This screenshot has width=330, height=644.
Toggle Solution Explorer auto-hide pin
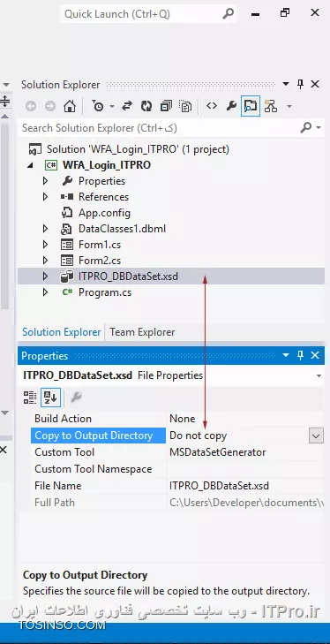(301, 84)
